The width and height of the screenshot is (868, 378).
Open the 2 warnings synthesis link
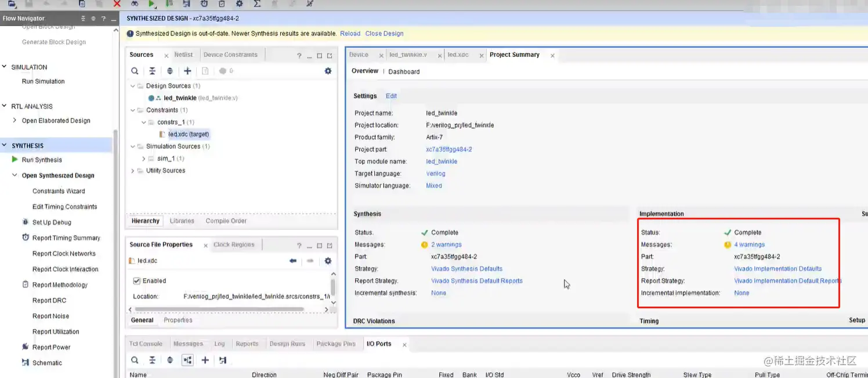pos(446,244)
